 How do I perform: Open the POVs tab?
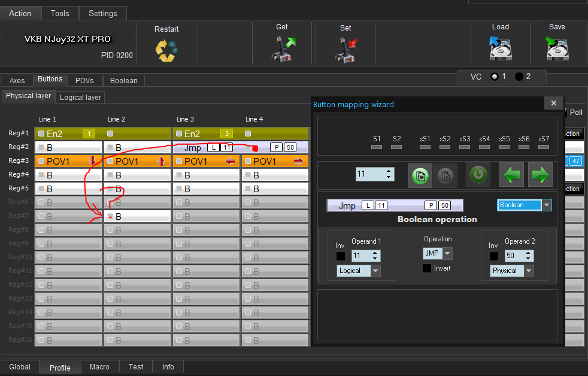pos(84,80)
